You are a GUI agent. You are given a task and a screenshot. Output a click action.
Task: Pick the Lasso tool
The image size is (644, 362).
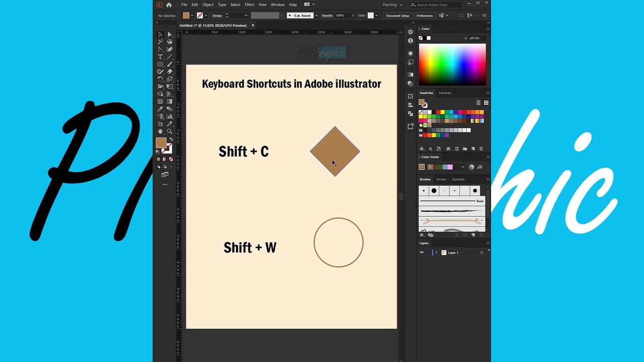(x=170, y=42)
